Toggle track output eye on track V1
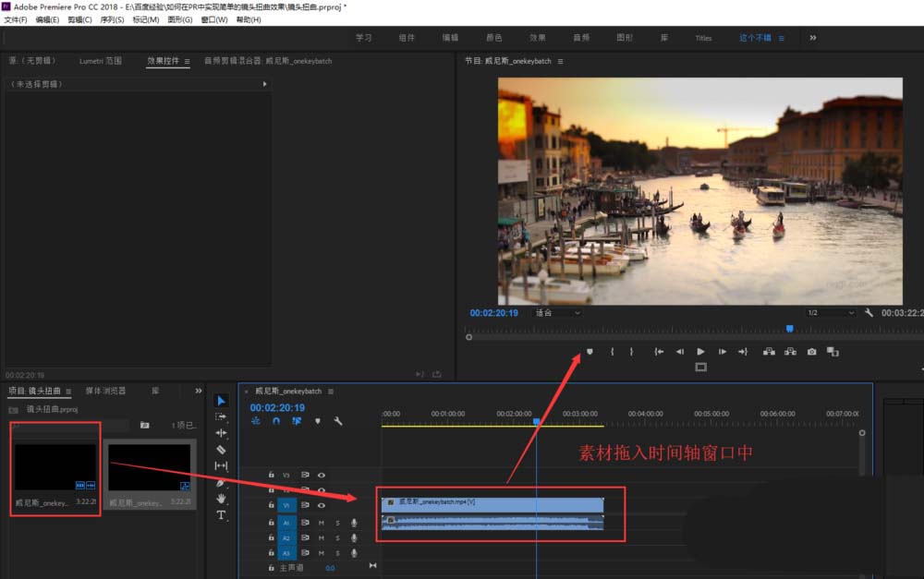 coord(321,505)
